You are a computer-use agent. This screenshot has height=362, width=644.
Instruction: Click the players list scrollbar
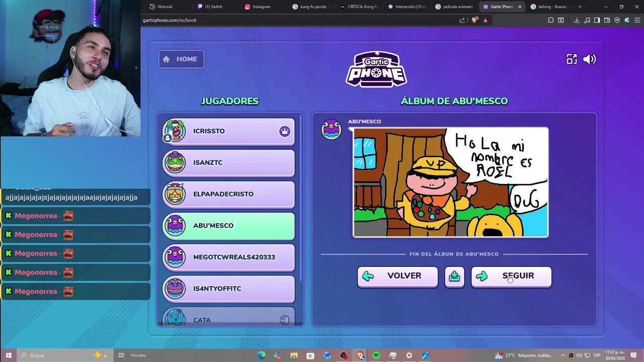(x=301, y=199)
